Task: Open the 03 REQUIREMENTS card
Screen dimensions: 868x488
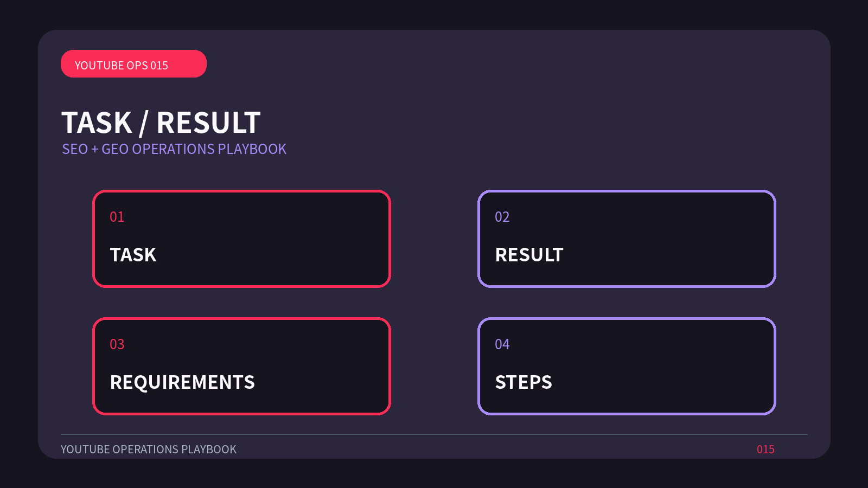Action: 241,366
